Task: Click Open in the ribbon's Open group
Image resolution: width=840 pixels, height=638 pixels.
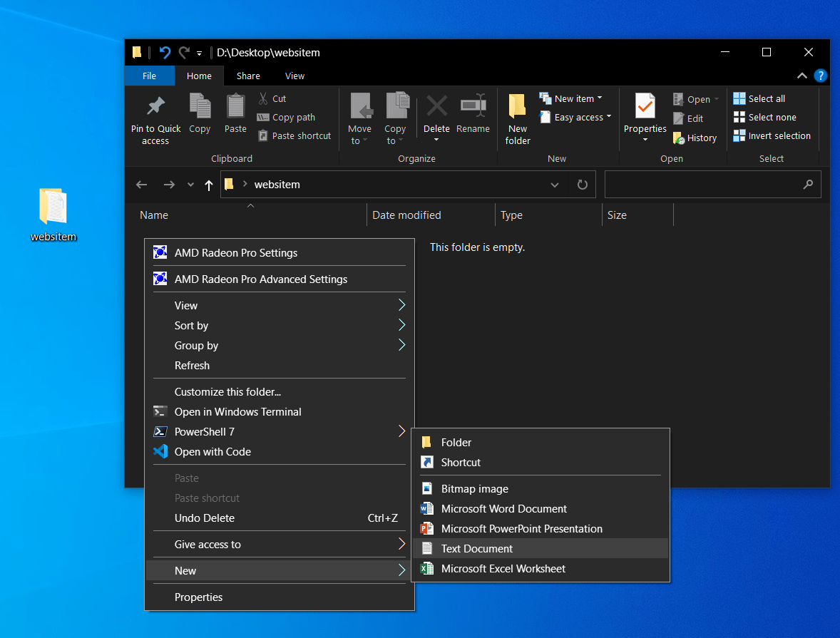Action: click(695, 99)
